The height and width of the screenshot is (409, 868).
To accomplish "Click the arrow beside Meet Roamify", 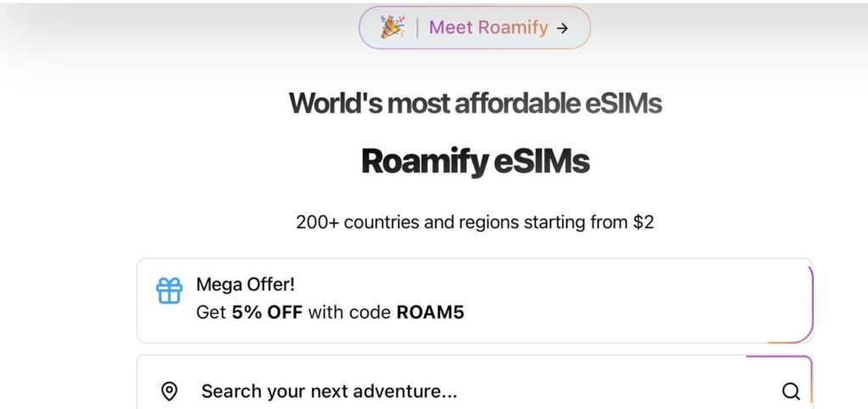I will coord(562,28).
